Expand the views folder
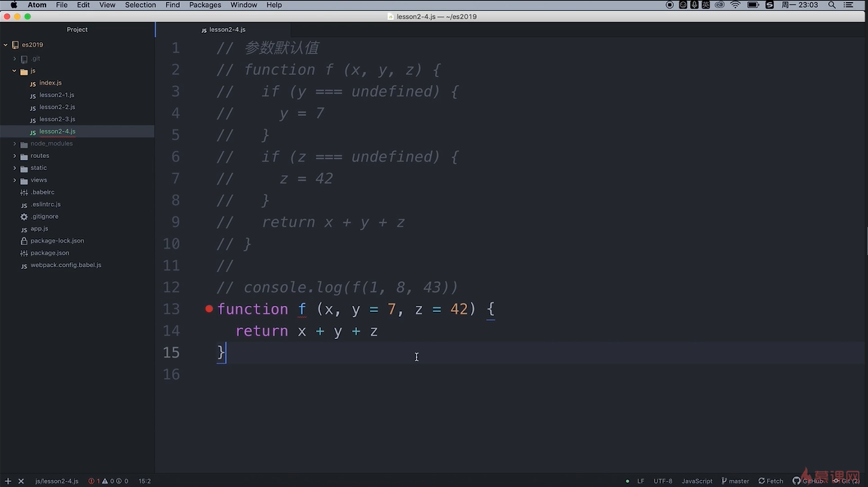 pyautogui.click(x=15, y=180)
